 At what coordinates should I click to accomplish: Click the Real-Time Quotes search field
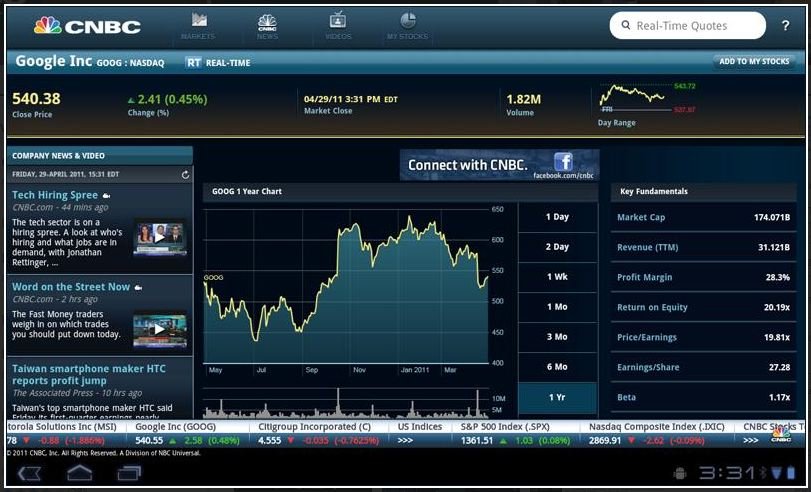pos(687,25)
